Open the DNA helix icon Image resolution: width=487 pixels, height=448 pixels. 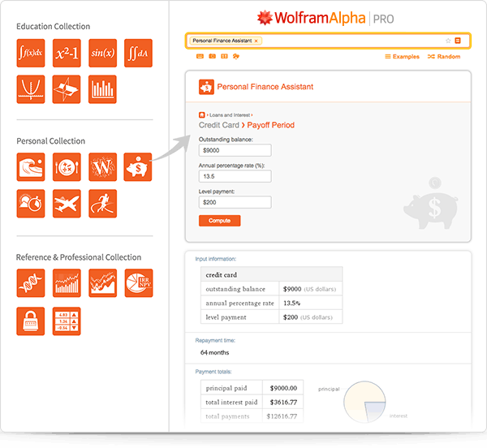[31, 282]
